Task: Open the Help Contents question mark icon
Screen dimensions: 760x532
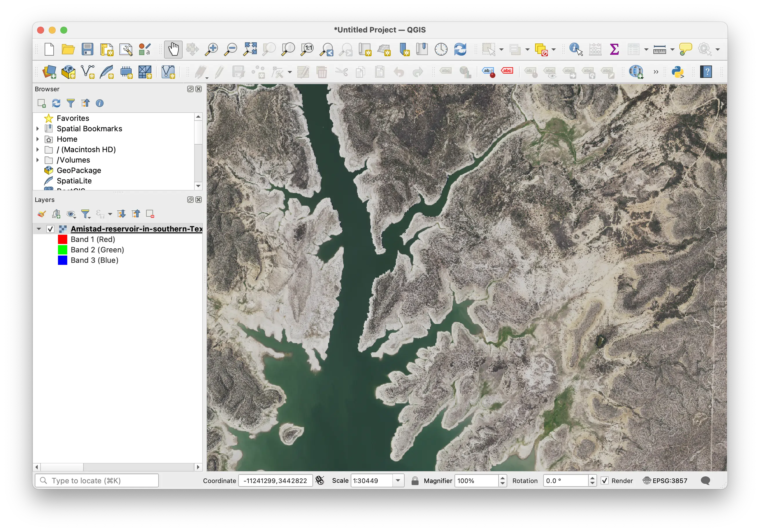Action: [x=706, y=72]
